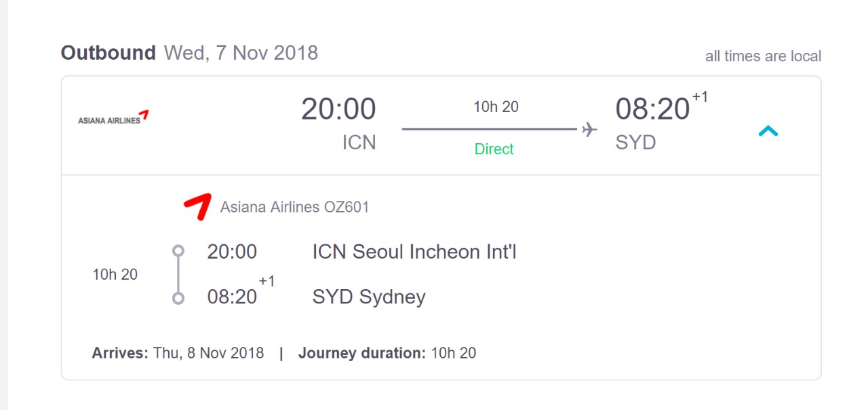
Task: Click Asiana Airlines OZ601 flight number
Action: point(294,207)
